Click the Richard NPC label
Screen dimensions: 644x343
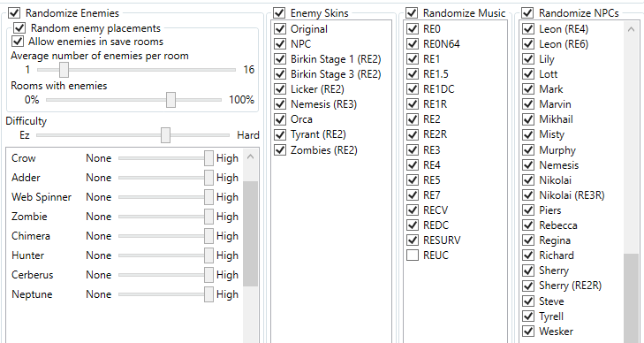point(557,255)
